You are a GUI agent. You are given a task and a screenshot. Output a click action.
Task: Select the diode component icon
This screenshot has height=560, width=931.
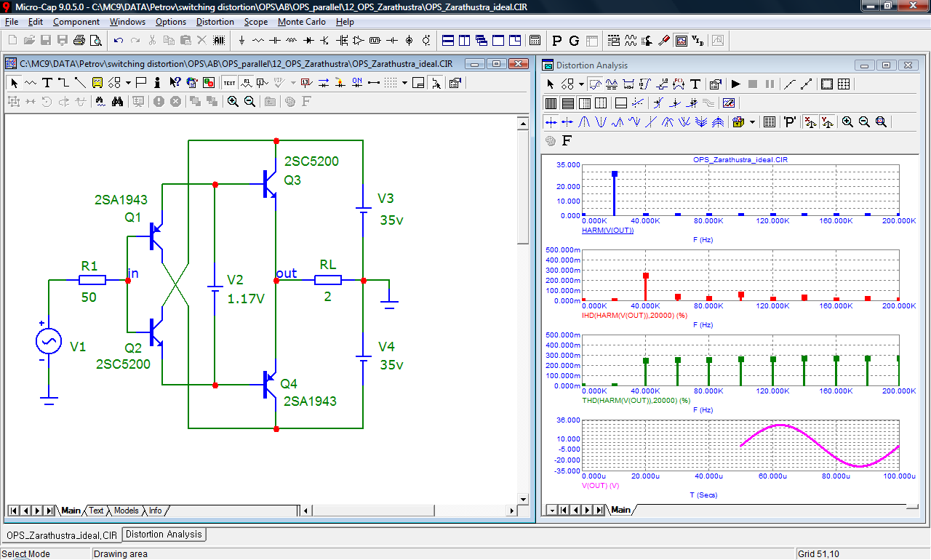pos(308,40)
